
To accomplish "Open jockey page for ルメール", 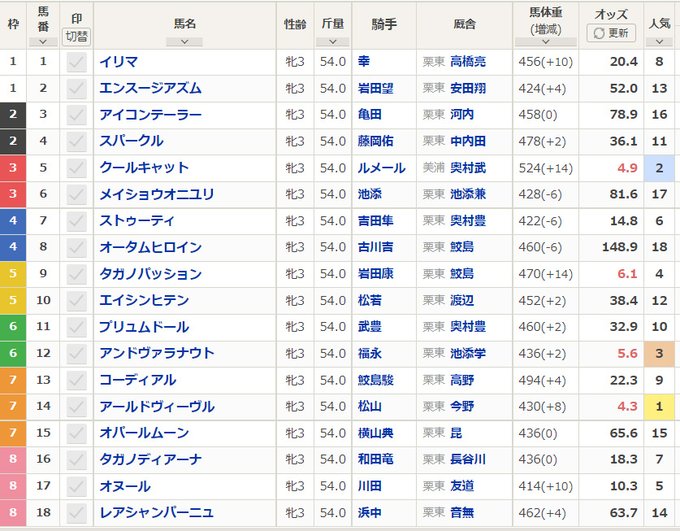I will click(x=382, y=168).
